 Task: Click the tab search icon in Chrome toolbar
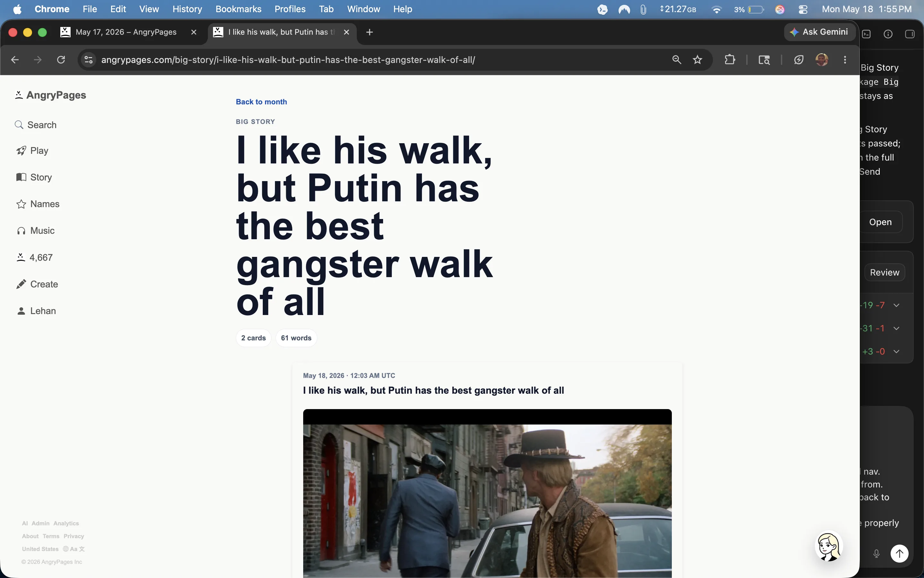tap(764, 60)
